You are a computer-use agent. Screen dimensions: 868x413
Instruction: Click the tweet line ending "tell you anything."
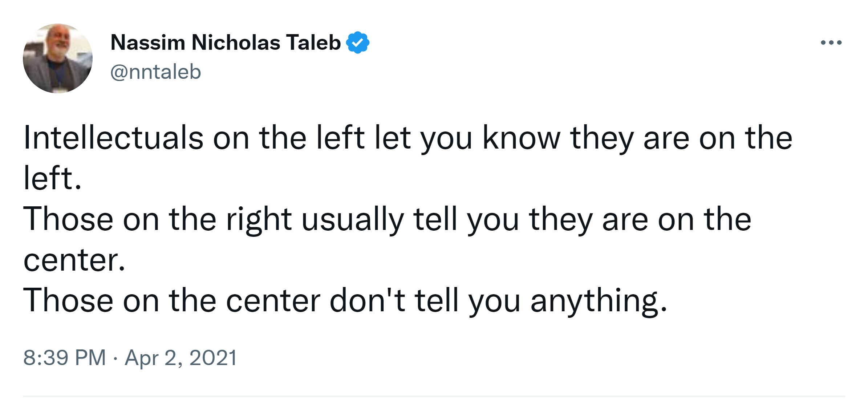pyautogui.click(x=345, y=301)
